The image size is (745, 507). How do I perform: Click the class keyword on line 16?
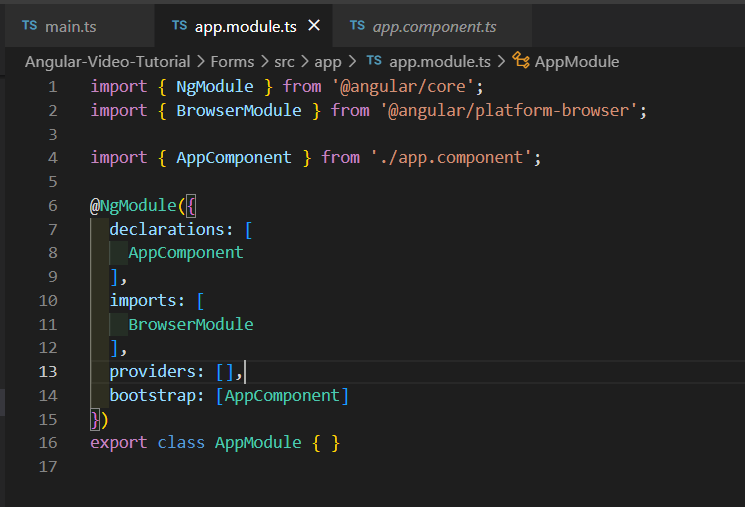tap(181, 443)
